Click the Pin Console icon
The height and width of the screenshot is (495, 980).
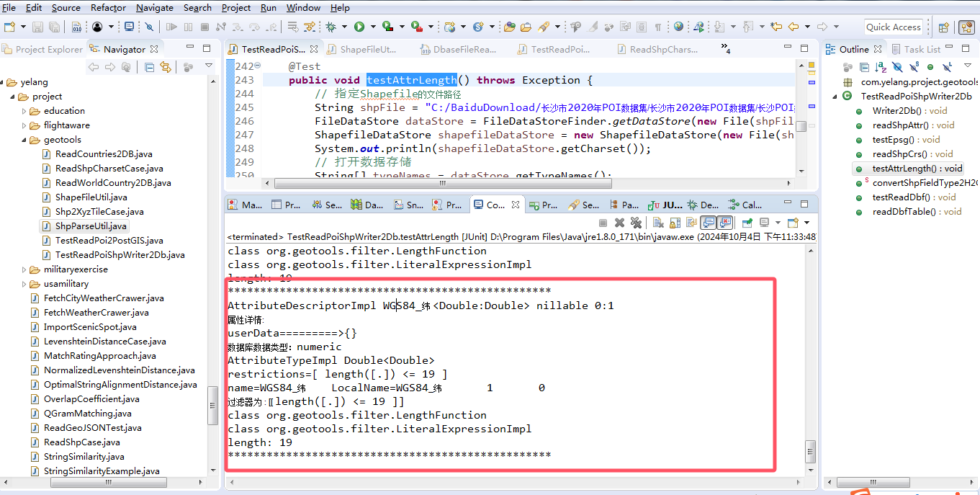click(747, 223)
